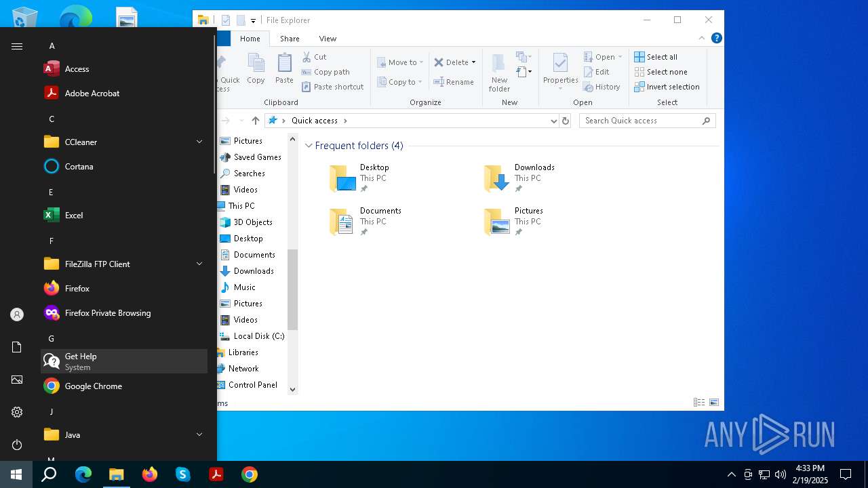868x488 pixels.
Task: Open Quick Access Toolbar customize dropdown
Action: click(x=253, y=21)
